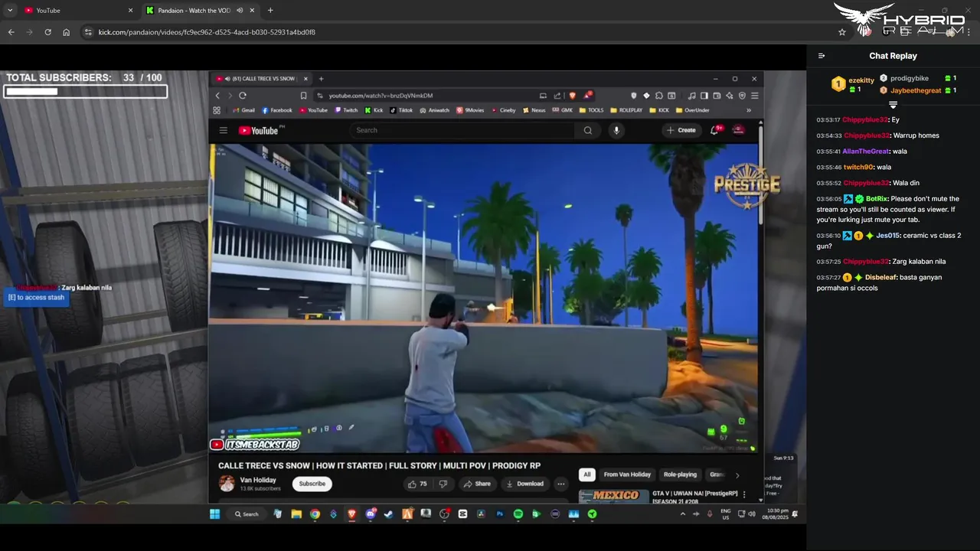Mute audio on the Pandaion tab

pyautogui.click(x=240, y=11)
